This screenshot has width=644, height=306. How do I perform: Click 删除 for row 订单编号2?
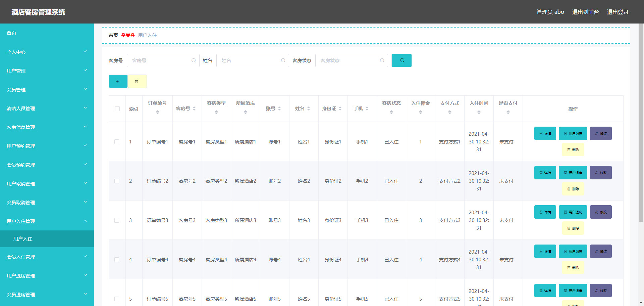[x=573, y=189]
